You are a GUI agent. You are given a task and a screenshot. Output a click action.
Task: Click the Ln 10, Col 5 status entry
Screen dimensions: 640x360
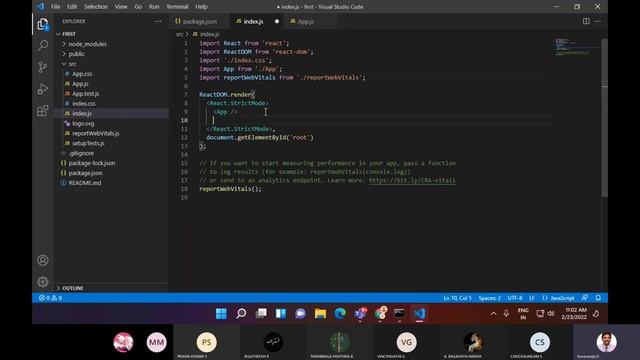click(x=457, y=298)
